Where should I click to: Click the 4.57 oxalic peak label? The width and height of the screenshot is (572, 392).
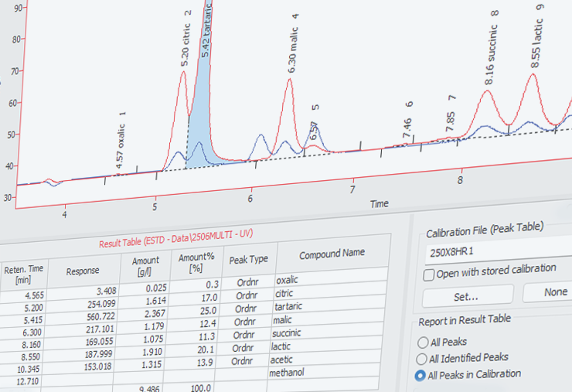coord(120,146)
